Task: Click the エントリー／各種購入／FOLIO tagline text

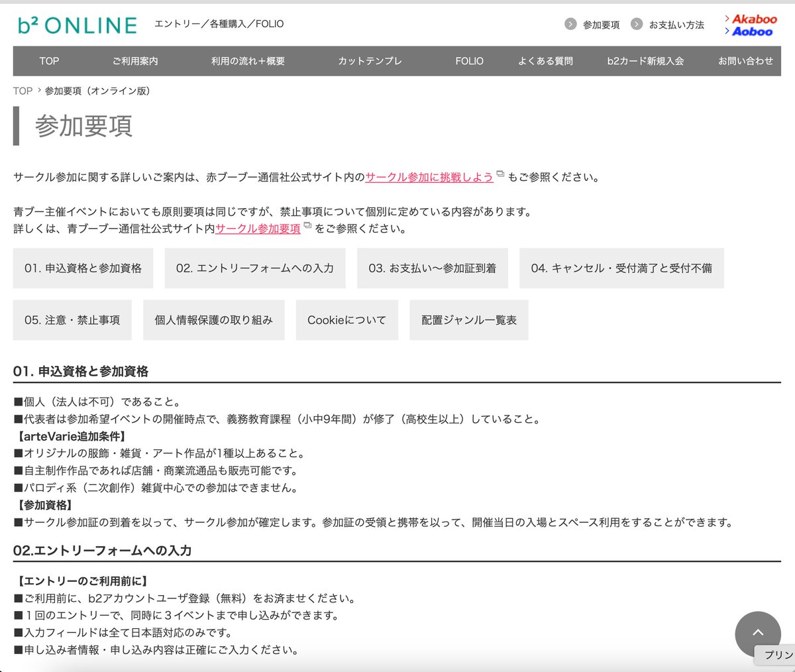Action: [x=219, y=24]
